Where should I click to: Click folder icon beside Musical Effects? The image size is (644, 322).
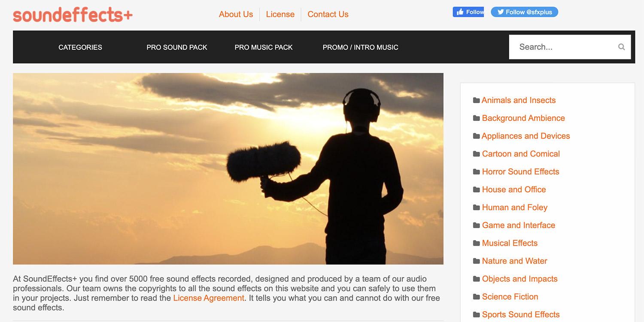[476, 243]
